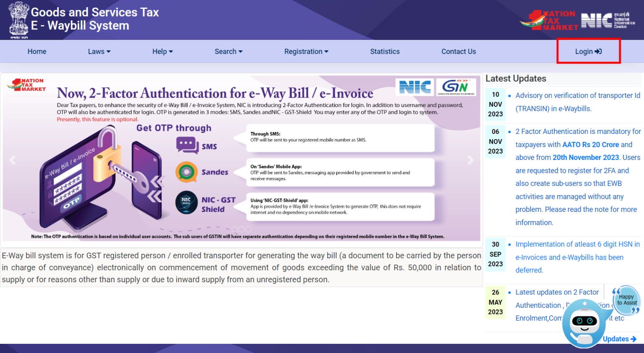The height and width of the screenshot is (353, 644).
Task: Click the NIC logo inside the banner image
Action: pos(415,87)
